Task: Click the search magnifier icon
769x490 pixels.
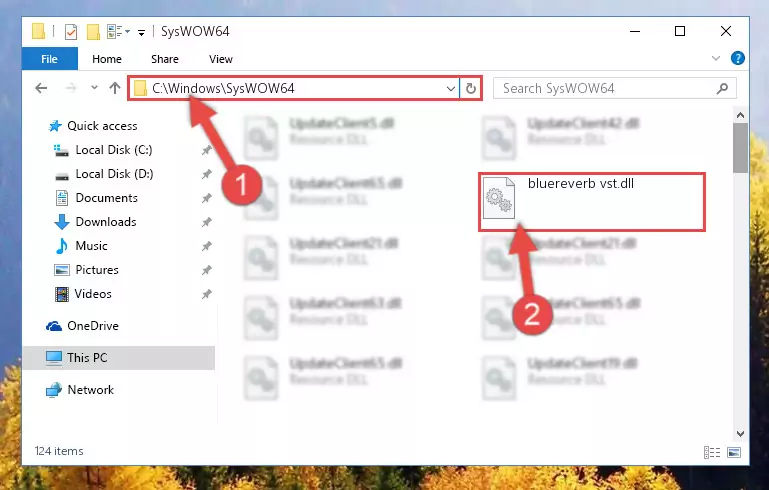Action: [722, 88]
